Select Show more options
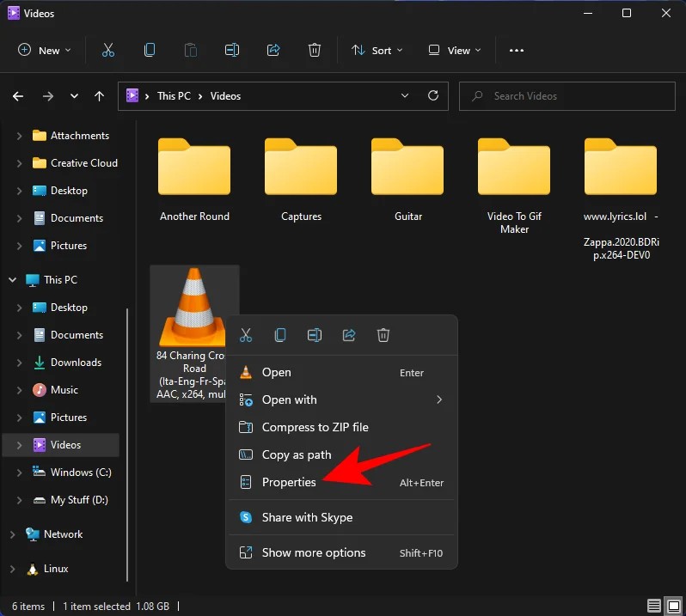The image size is (686, 616). 313,552
